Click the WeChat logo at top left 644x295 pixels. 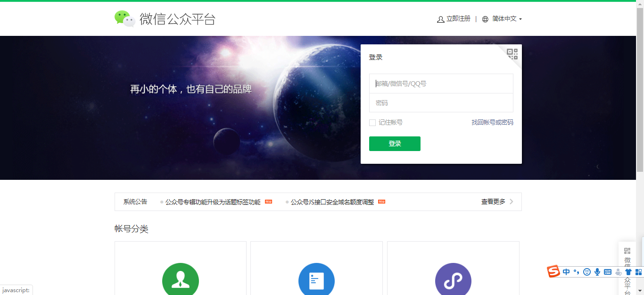pos(125,19)
